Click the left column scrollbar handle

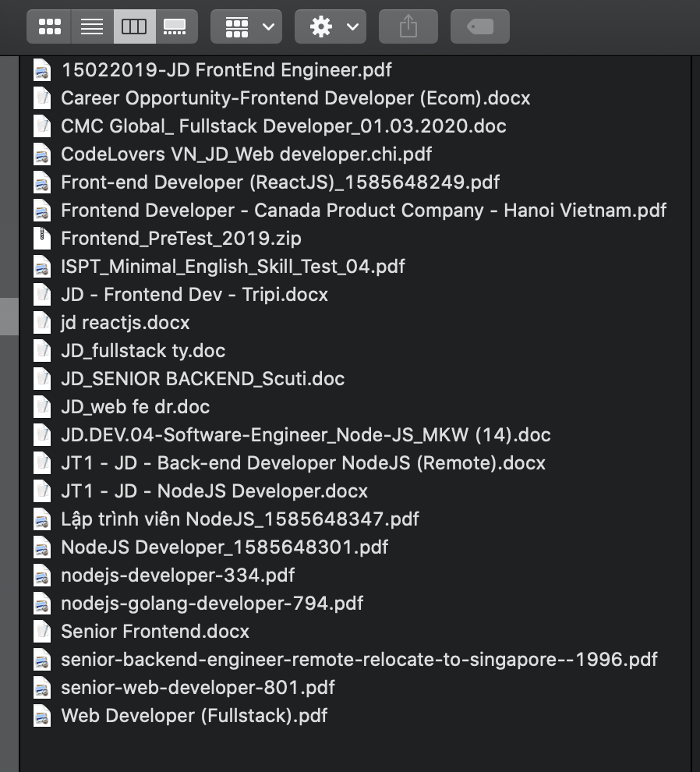(x=9, y=316)
